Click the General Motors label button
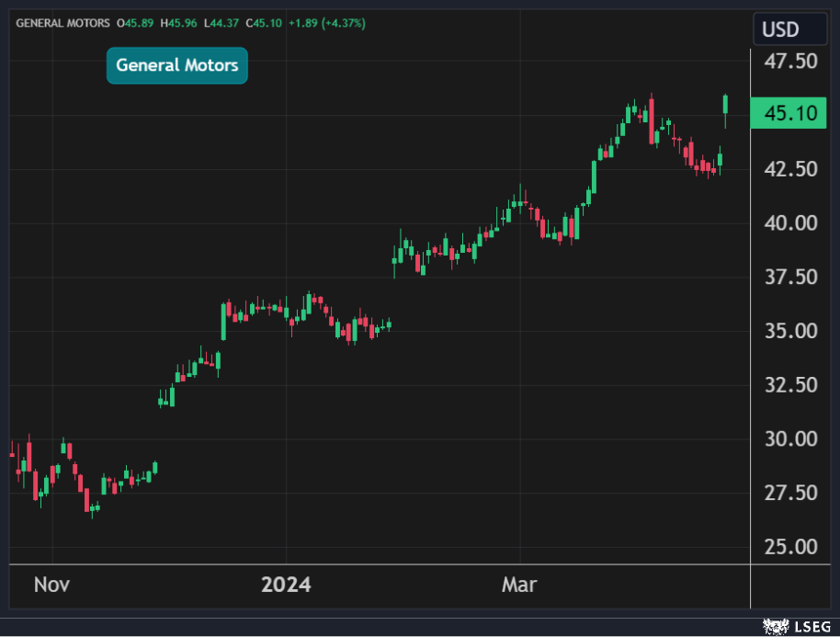Viewport: 840px width, 637px height. coord(177,65)
